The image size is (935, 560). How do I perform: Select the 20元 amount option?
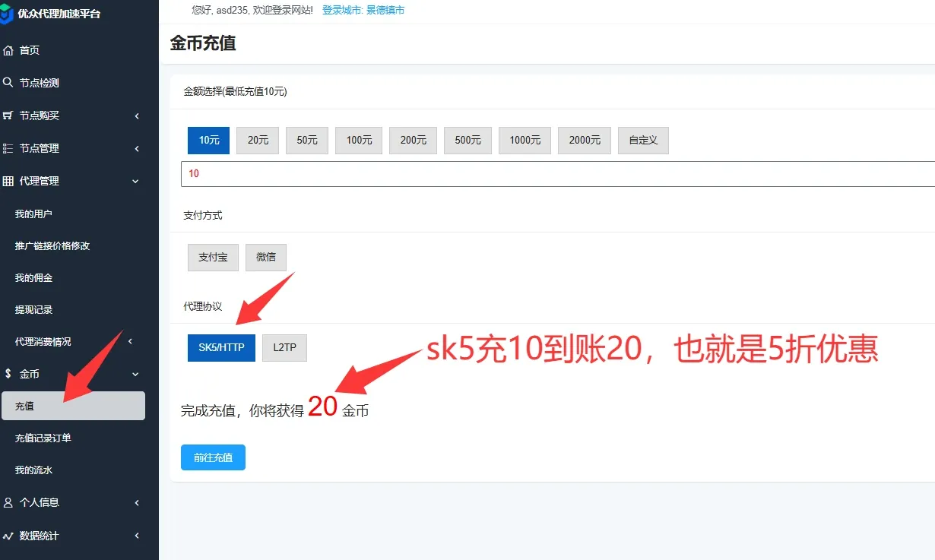pyautogui.click(x=258, y=141)
